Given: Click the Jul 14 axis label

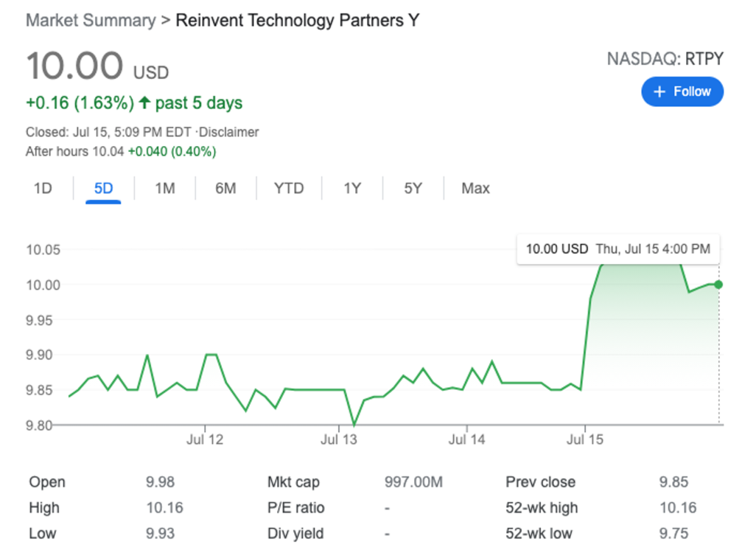Looking at the screenshot, I should (x=467, y=440).
